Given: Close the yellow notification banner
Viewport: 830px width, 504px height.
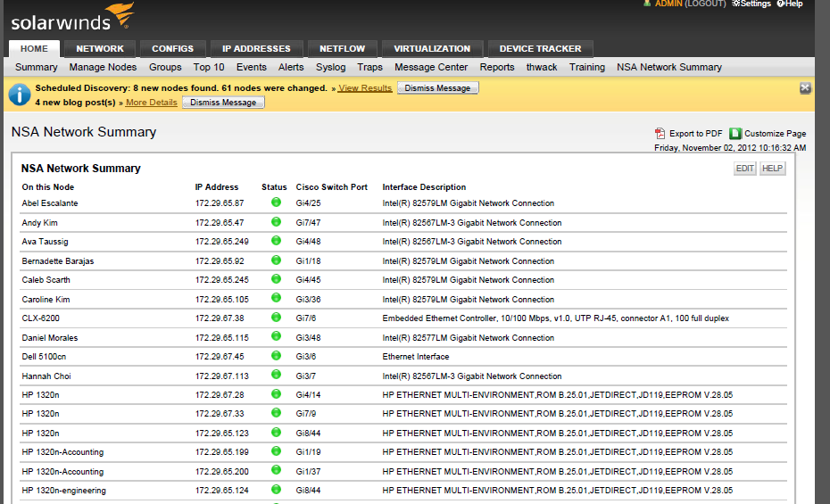Looking at the screenshot, I should [x=805, y=88].
